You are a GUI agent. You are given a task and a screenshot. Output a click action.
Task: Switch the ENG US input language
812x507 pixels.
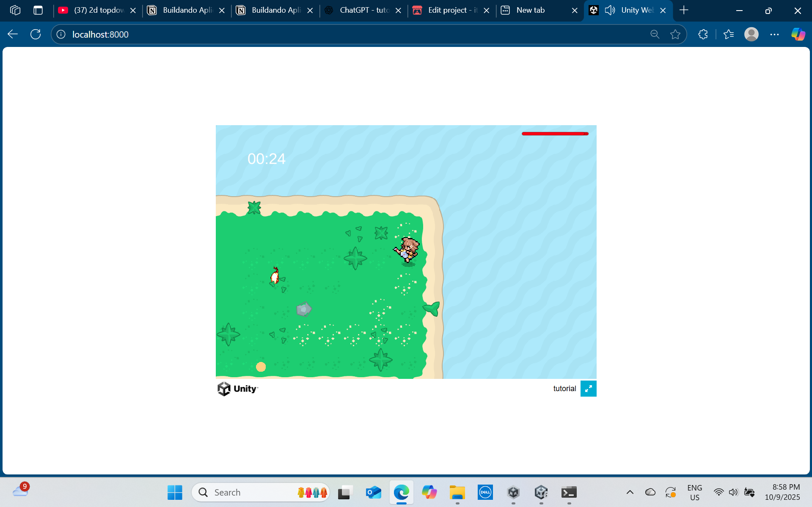pyautogui.click(x=694, y=493)
